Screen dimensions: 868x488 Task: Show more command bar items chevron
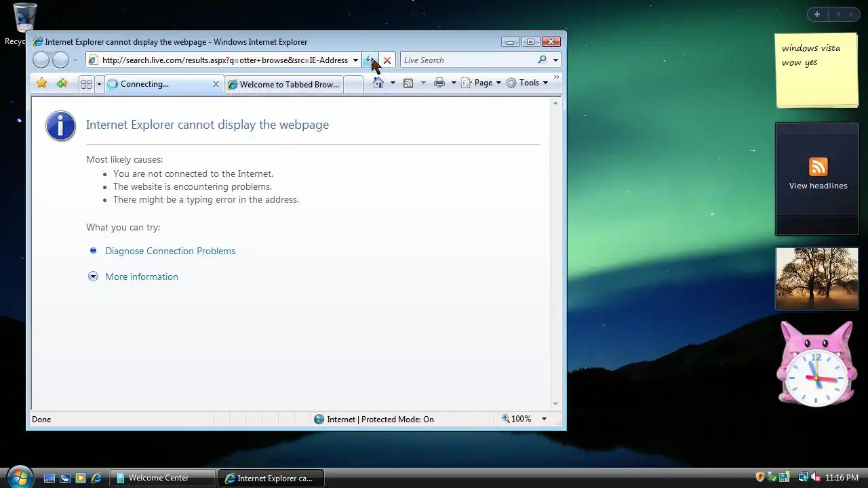[557, 77]
